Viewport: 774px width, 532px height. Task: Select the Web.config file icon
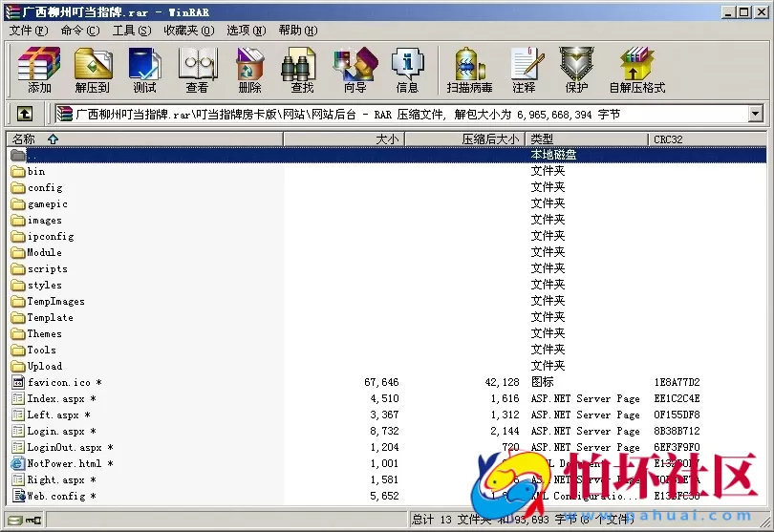18,496
